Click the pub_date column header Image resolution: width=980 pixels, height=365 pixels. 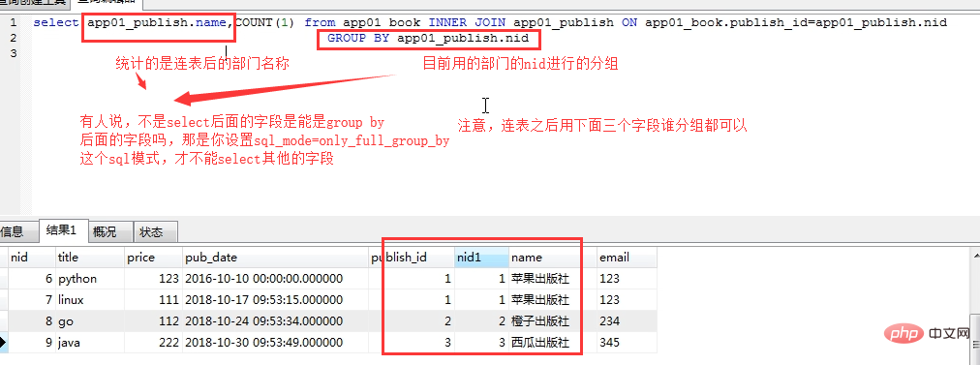(x=275, y=257)
